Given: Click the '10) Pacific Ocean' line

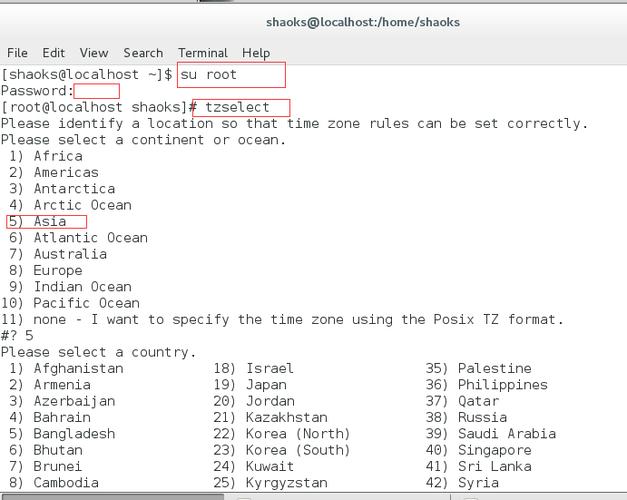Looking at the screenshot, I should (70, 303).
